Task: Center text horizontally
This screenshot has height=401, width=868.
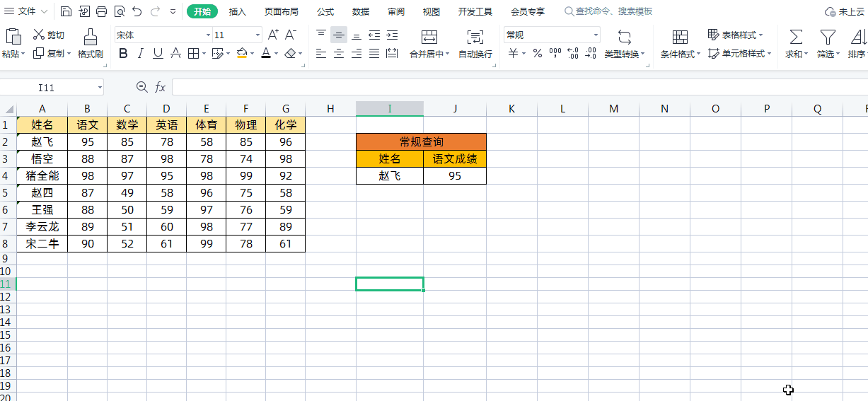Action: click(339, 53)
